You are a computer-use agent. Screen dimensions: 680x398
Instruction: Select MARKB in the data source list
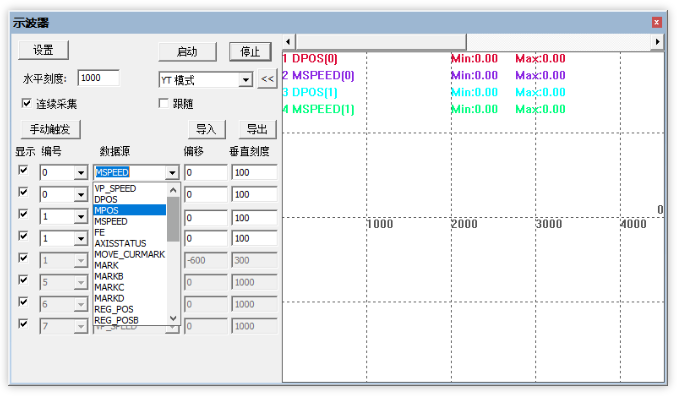130,276
